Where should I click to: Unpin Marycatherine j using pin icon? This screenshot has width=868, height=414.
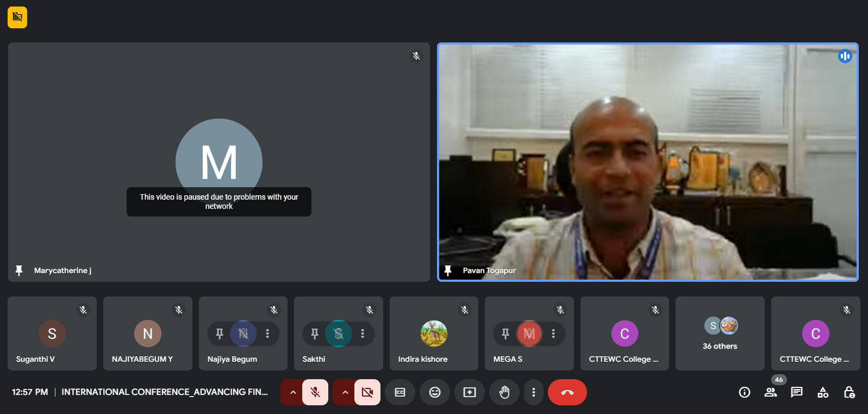click(19, 270)
